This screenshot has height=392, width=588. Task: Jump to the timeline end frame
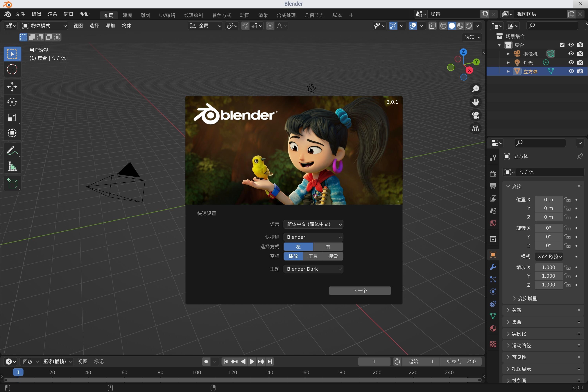click(270, 362)
